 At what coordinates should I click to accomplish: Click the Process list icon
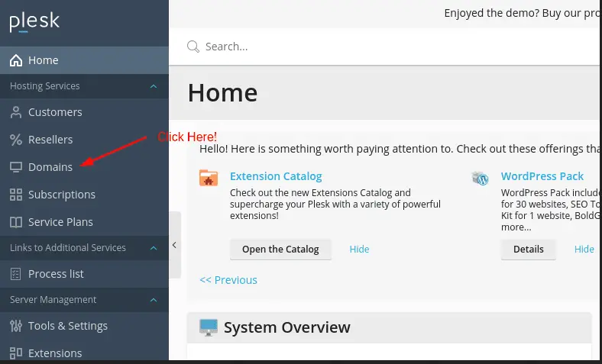tap(16, 274)
